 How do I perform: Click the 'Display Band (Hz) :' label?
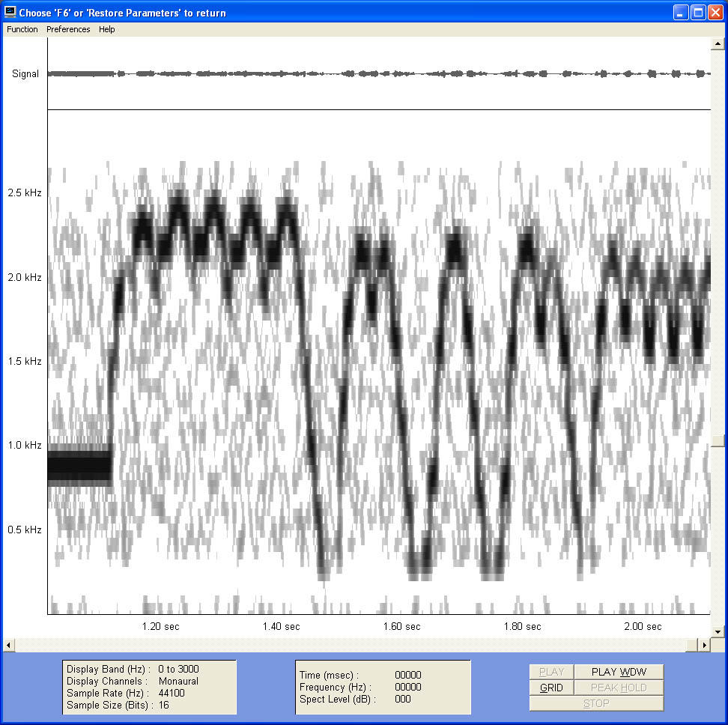[108, 669]
